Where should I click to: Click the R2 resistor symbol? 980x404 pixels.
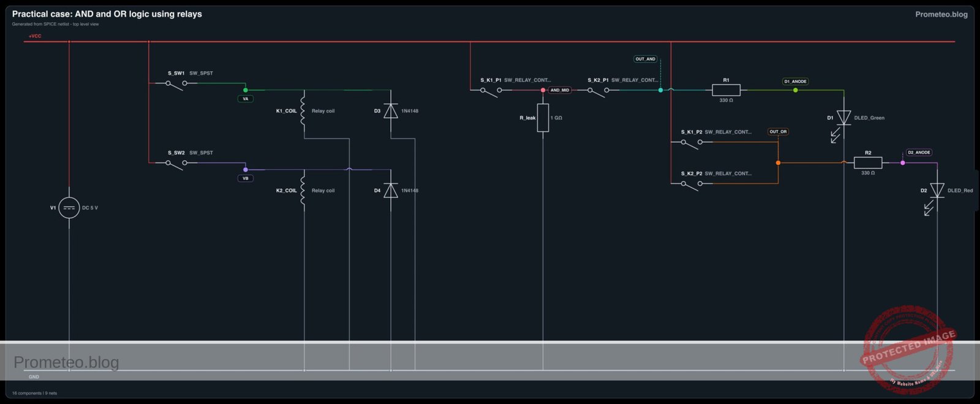coord(868,162)
